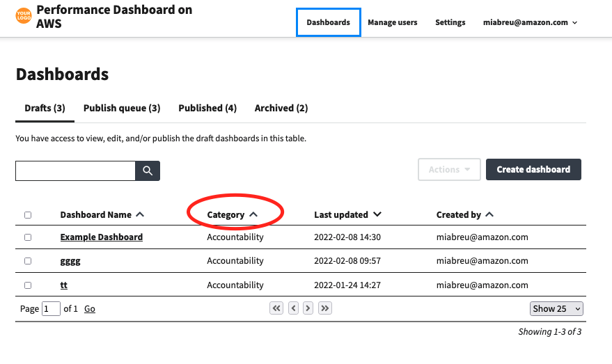This screenshot has width=612, height=364.
Task: Toggle the select-all header checkbox
Action: 28,215
